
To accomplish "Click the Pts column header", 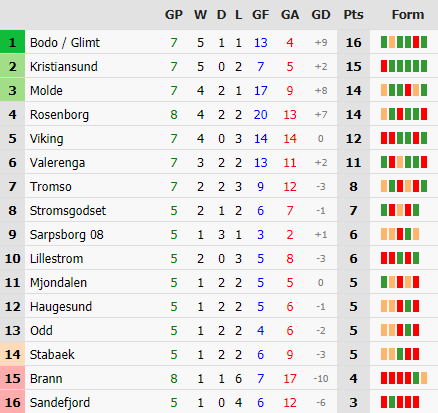I will coord(353,15).
